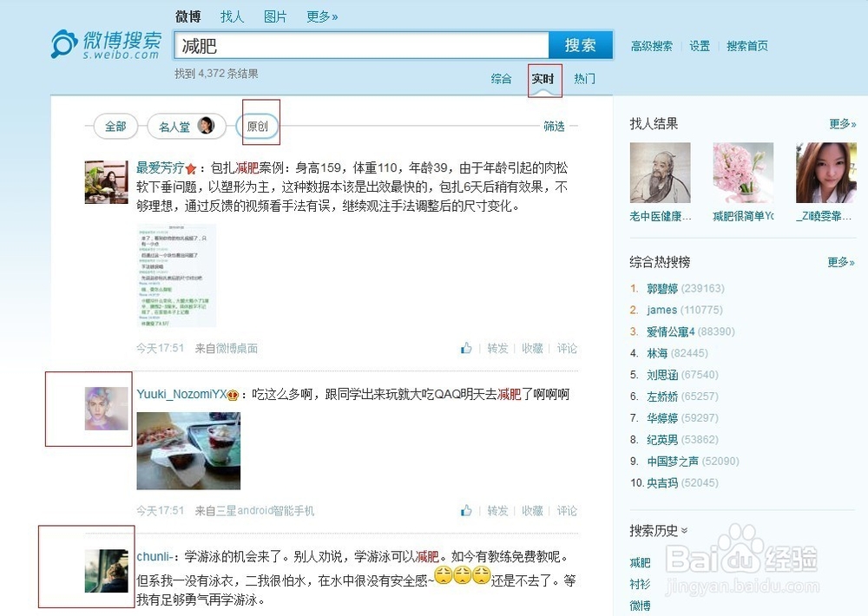The height and width of the screenshot is (616, 868).
Task: Open hot search james
Action: pos(662,310)
